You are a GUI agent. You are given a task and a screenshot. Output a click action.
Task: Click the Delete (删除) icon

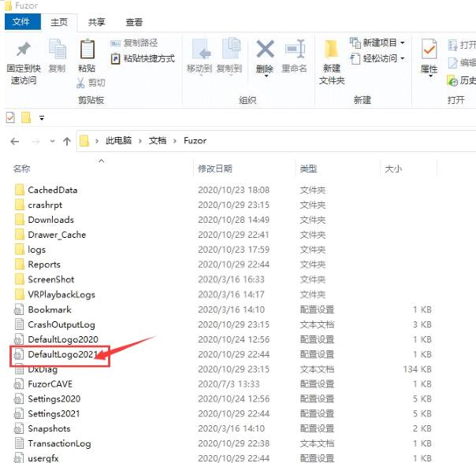point(265,51)
